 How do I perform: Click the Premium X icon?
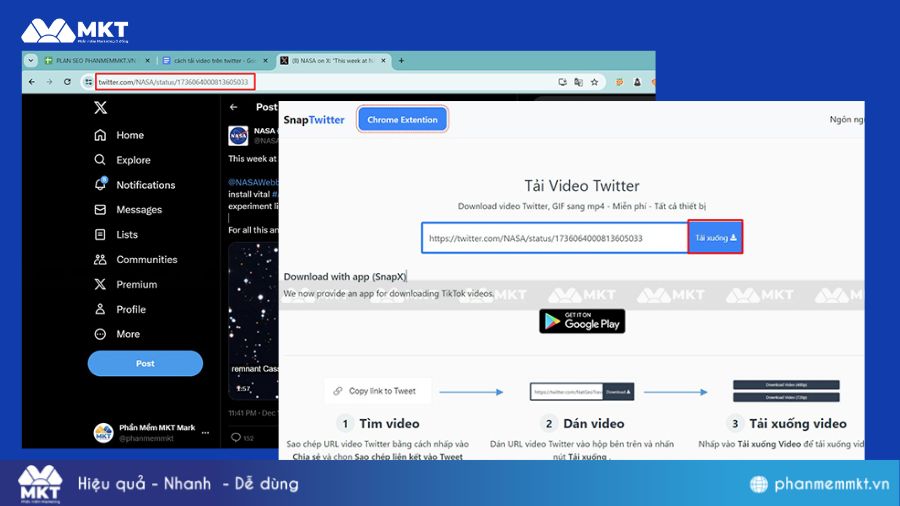click(x=100, y=284)
